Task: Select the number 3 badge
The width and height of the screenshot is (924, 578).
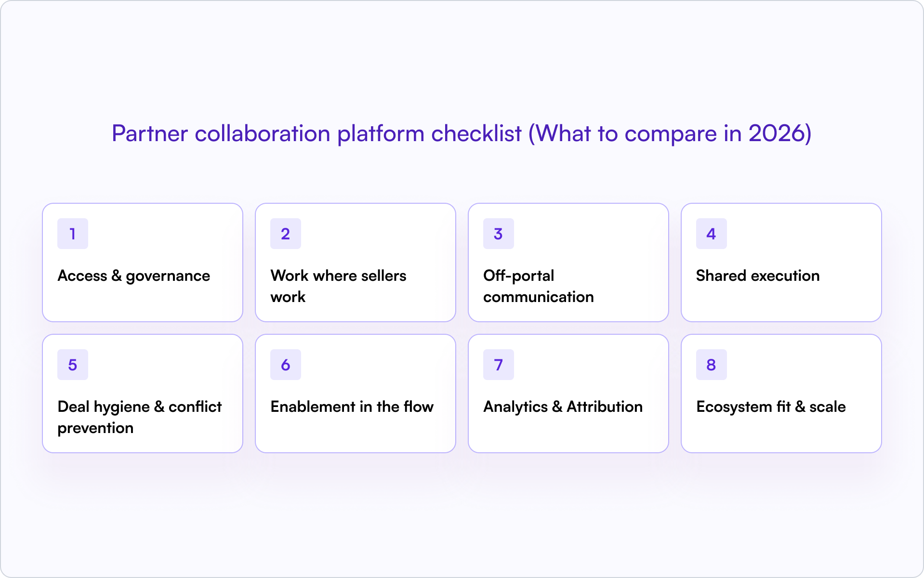Action: [499, 234]
